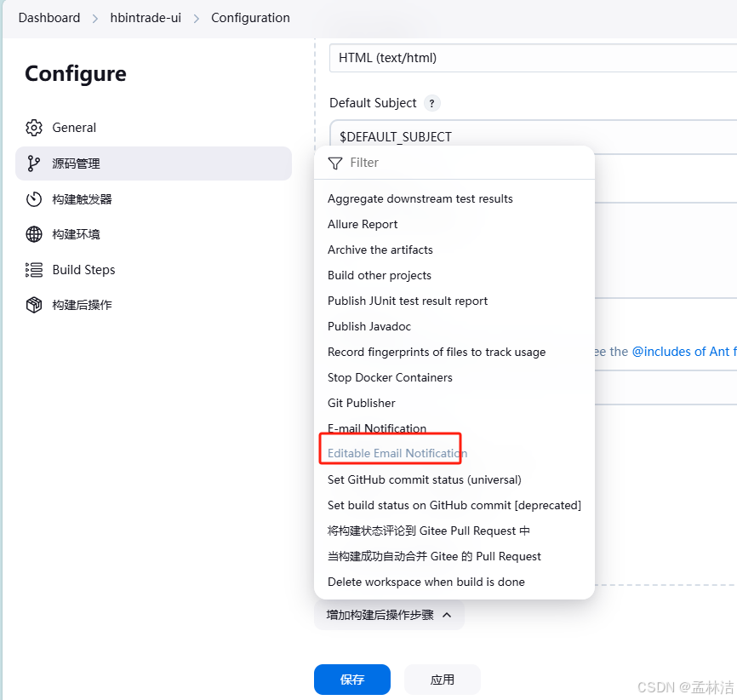Go to the 构建环境 section
The height and width of the screenshot is (700, 737).
154,234
